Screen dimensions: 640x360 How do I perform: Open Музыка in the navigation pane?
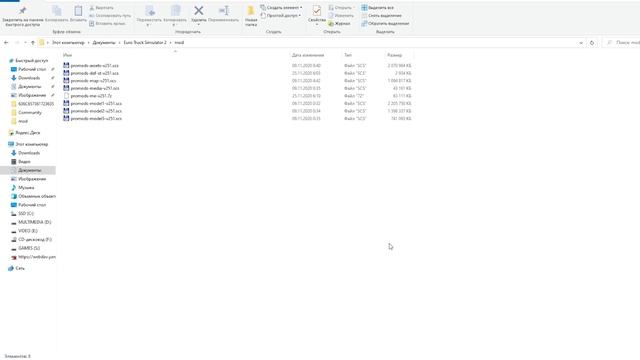(26, 187)
